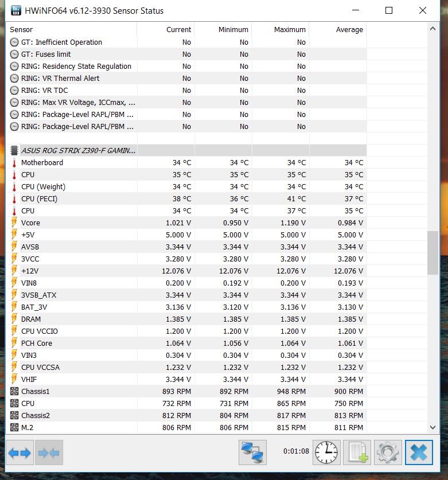Screen dimensions: 448x480
Task: Select the VIN8 voltage label
Action: 29,283
